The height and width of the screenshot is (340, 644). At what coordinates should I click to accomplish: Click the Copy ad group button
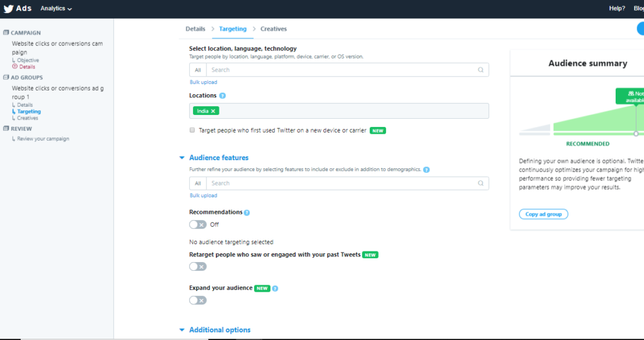(543, 214)
